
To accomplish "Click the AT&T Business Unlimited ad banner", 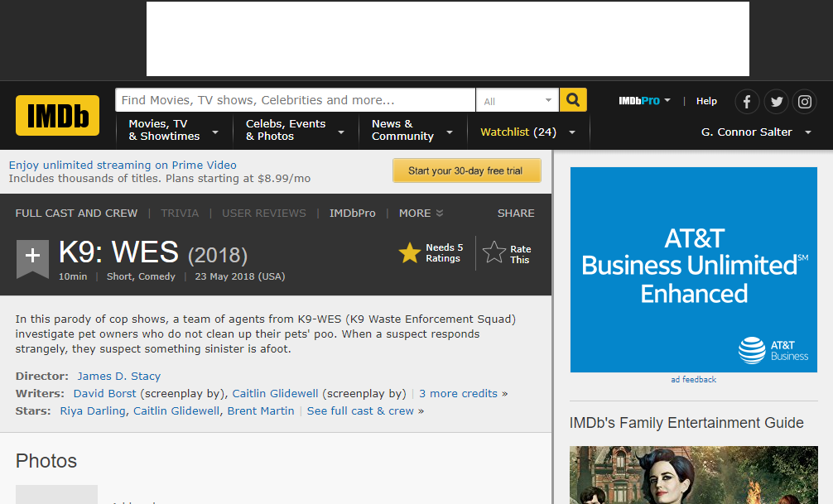I will pyautogui.click(x=693, y=269).
